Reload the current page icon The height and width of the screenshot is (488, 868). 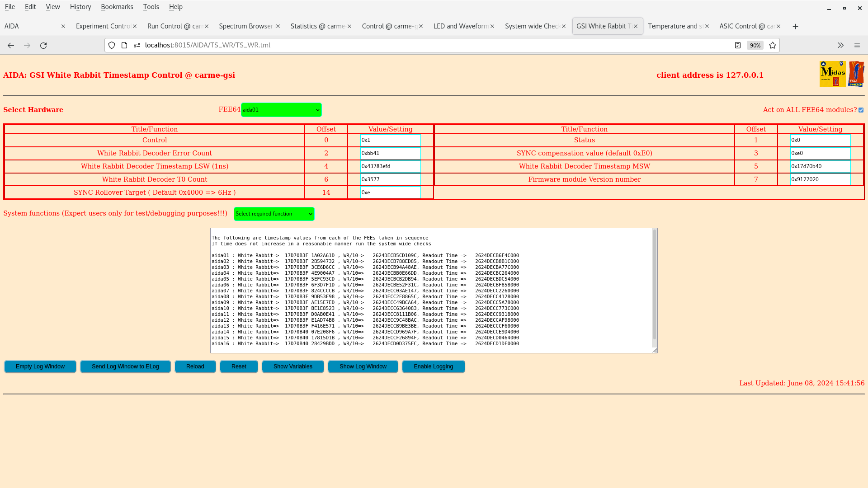click(x=43, y=45)
